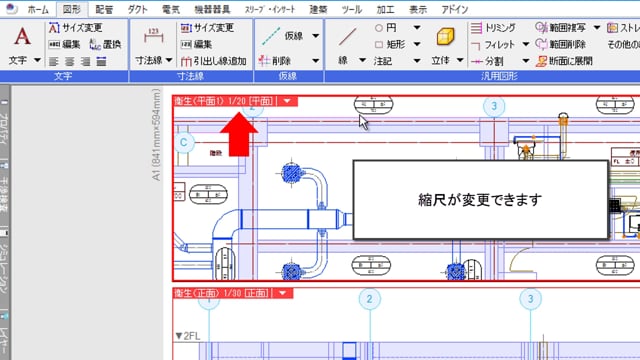
Task: Click the dimension サイズ変更 button
Action: click(207, 28)
